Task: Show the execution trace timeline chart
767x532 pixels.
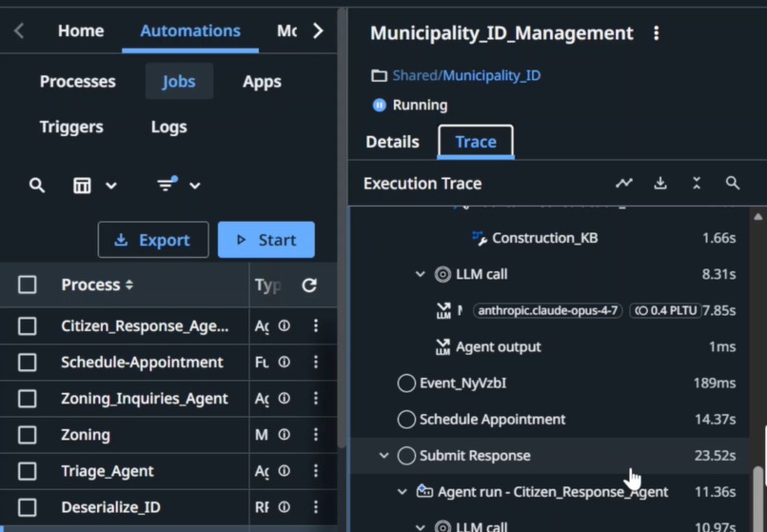Action: point(623,183)
